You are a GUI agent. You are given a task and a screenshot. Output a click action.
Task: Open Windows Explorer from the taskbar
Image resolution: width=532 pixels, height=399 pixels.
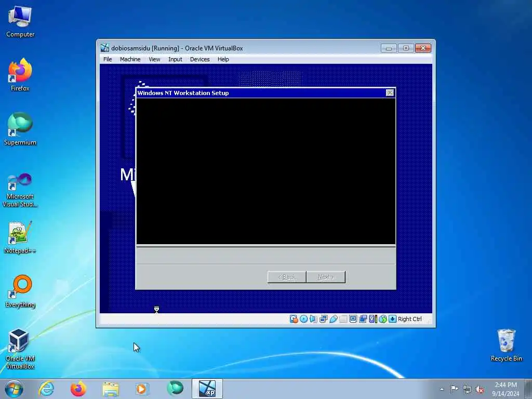point(111,389)
